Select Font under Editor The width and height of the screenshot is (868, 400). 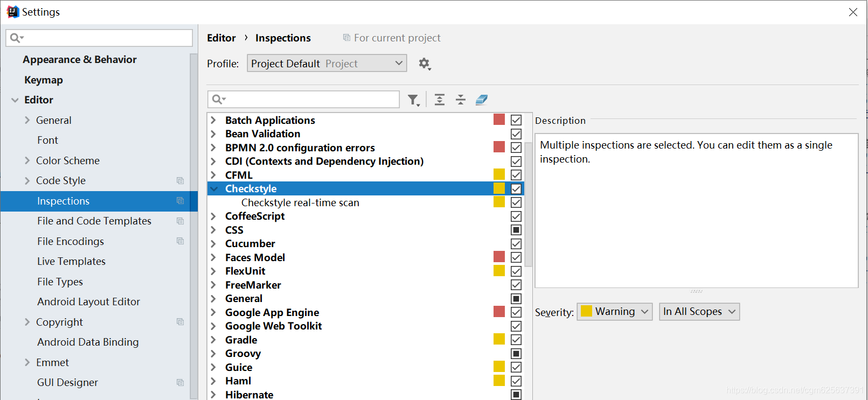[48, 141]
